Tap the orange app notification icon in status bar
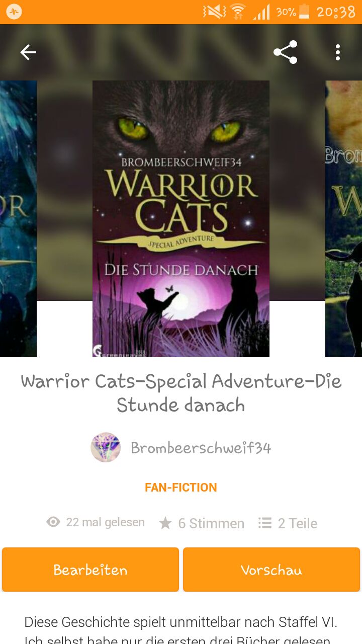 coord(14,11)
